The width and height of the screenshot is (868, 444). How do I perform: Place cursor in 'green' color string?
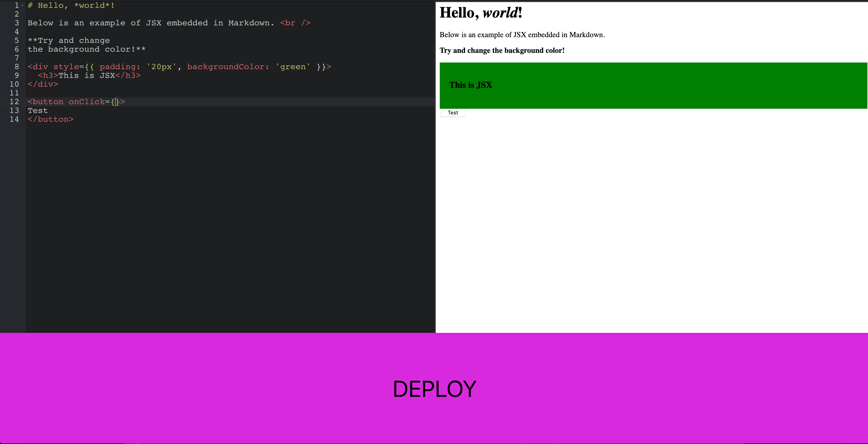click(x=293, y=67)
